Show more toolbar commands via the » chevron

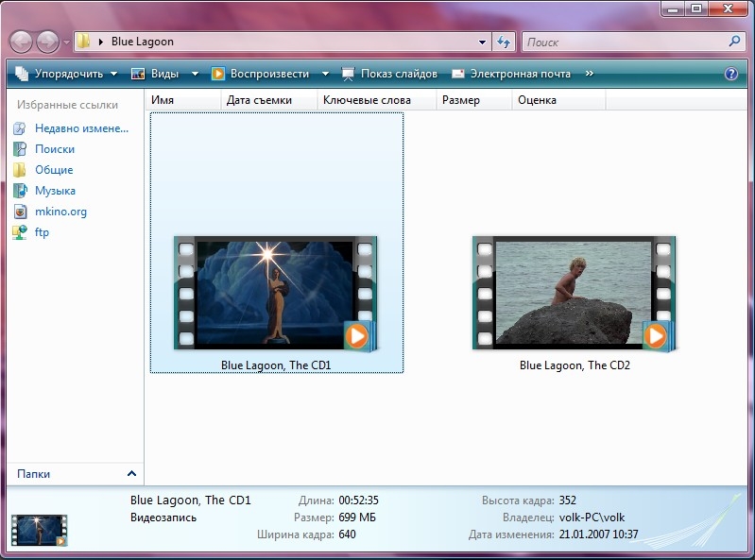[590, 74]
